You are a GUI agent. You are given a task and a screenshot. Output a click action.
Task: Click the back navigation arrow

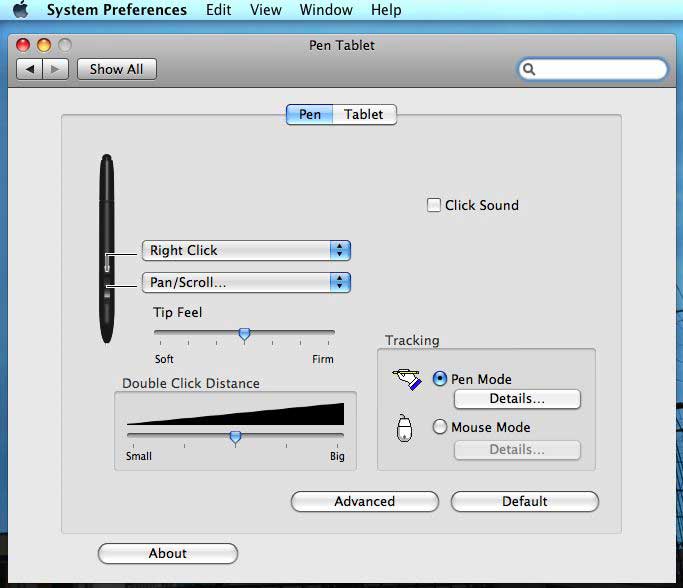[30, 69]
